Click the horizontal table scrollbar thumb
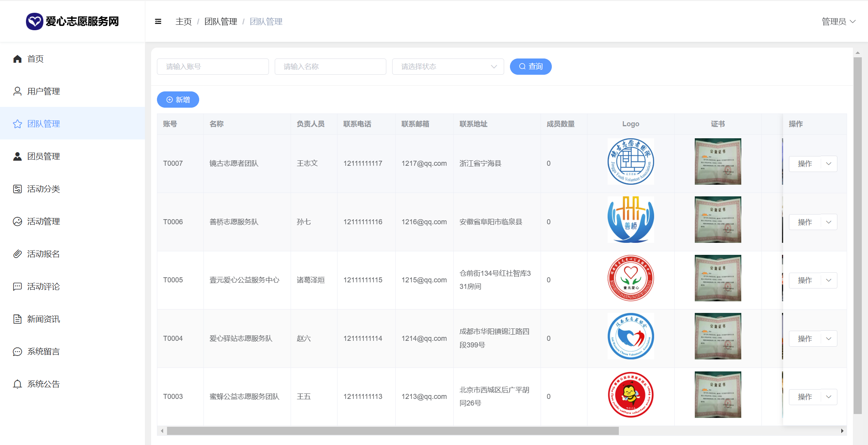Image resolution: width=868 pixels, height=445 pixels. [x=392, y=431]
